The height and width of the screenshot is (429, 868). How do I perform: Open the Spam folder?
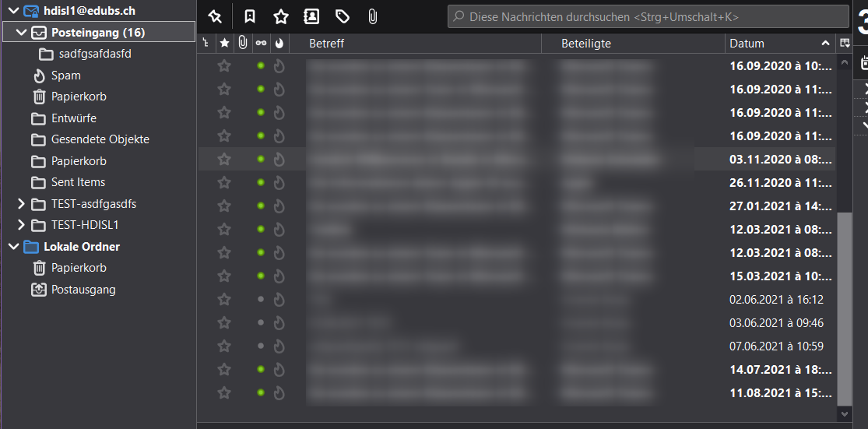[65, 76]
